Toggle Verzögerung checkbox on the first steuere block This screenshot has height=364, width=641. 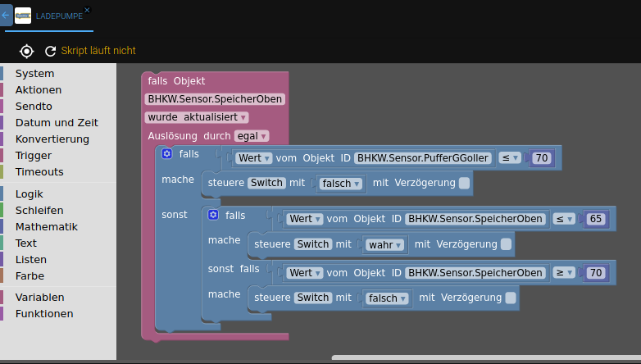[x=465, y=183]
